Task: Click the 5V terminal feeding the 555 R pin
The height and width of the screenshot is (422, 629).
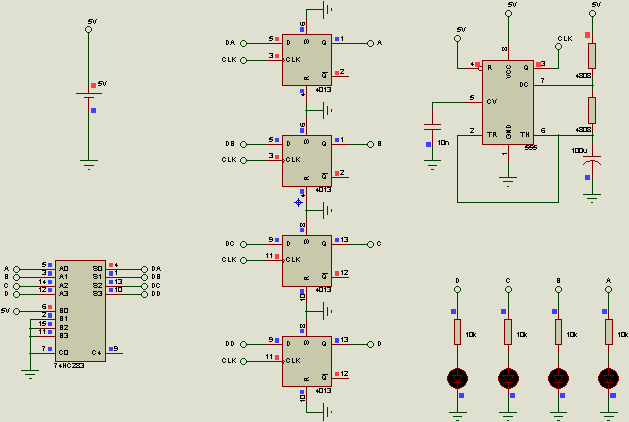Action: [x=457, y=39]
